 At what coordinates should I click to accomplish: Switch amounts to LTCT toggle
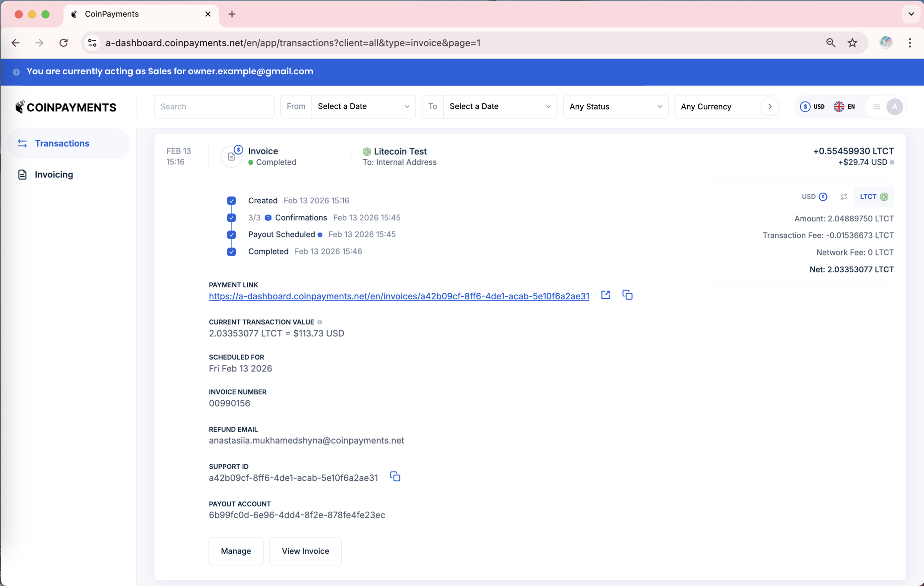pos(874,197)
